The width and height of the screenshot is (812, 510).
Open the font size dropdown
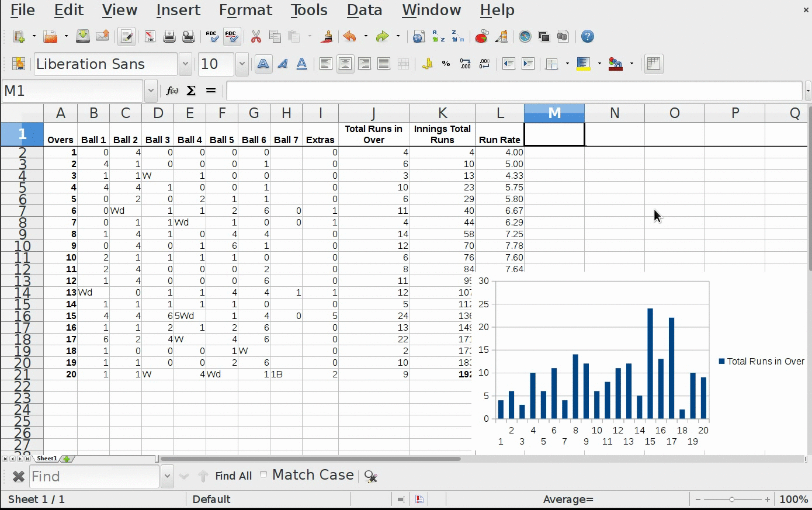(242, 64)
